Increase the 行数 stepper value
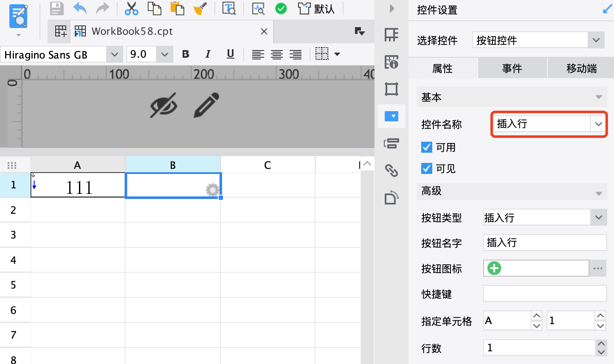The image size is (614, 364). pos(601,344)
